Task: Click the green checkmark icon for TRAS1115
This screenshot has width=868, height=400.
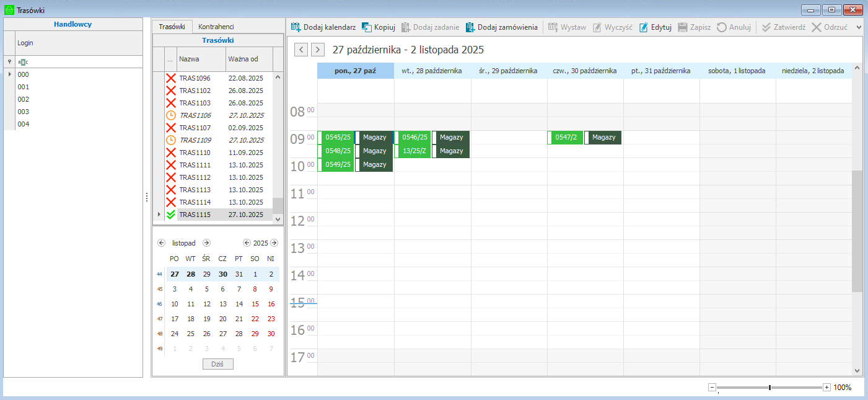Action: [x=171, y=215]
